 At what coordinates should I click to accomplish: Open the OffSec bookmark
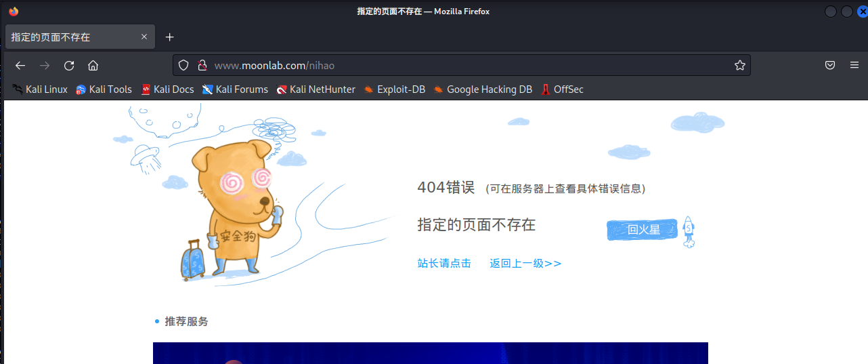[562, 89]
